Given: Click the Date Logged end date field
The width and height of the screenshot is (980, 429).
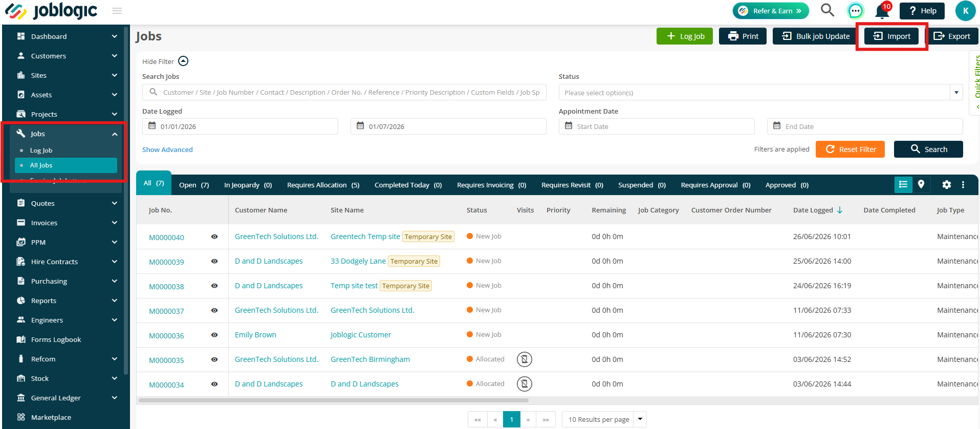Looking at the screenshot, I should [x=448, y=126].
